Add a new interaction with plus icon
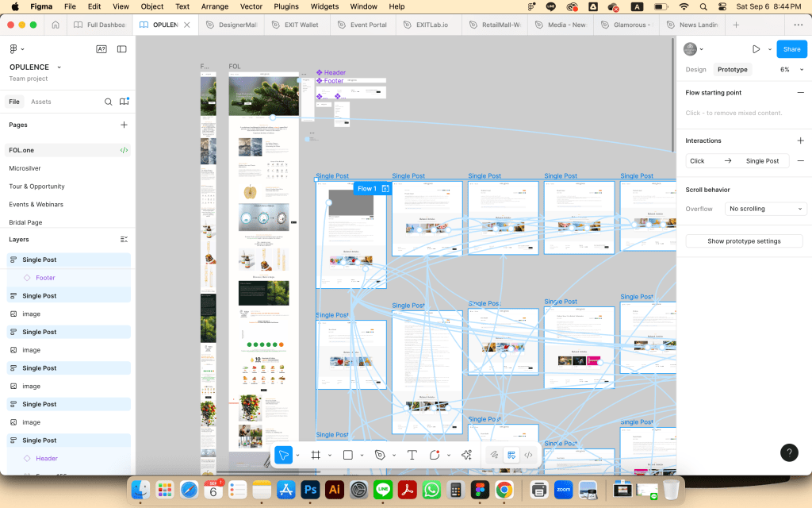The width and height of the screenshot is (812, 508). click(800, 140)
